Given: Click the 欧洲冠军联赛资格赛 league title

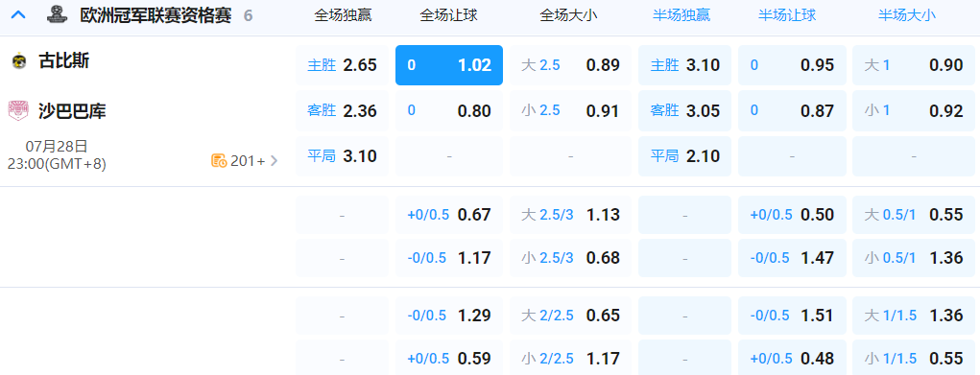Looking at the screenshot, I should pos(155,15).
